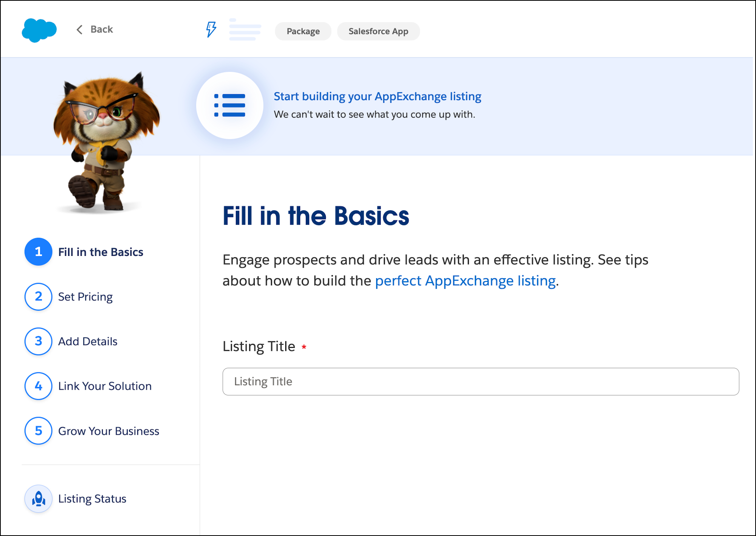
Task: Click the step 2 circle icon
Action: click(39, 297)
